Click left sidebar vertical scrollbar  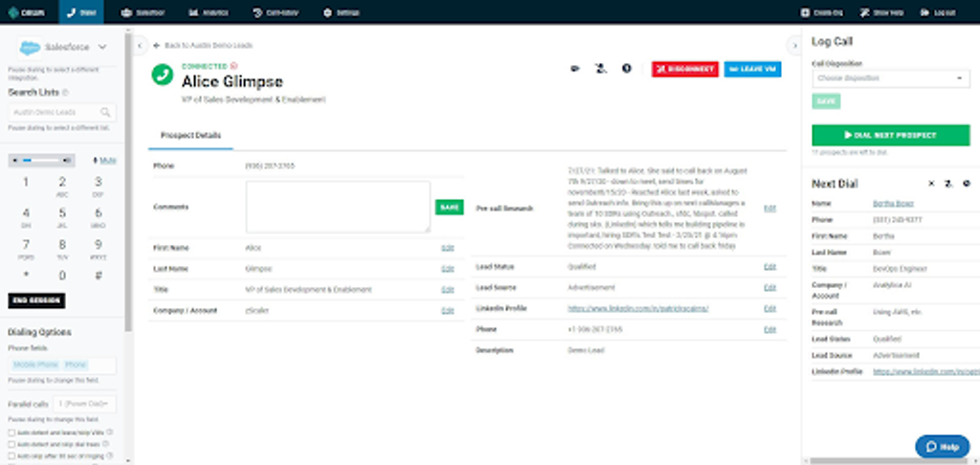(128, 181)
